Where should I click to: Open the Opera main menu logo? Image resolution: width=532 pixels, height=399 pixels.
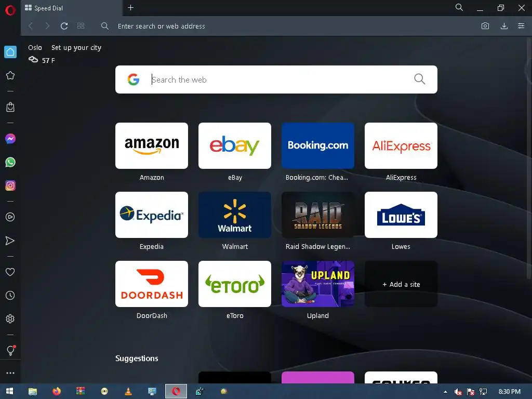pyautogui.click(x=10, y=10)
